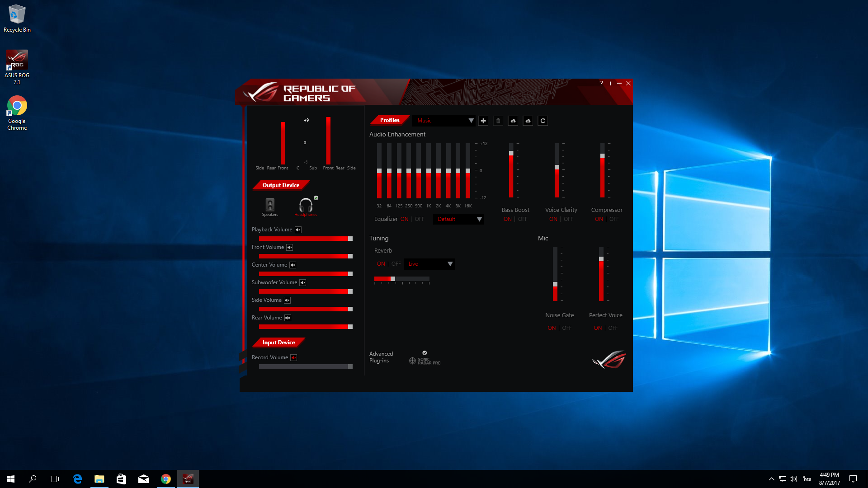Open the Music profile dropdown

(444, 121)
